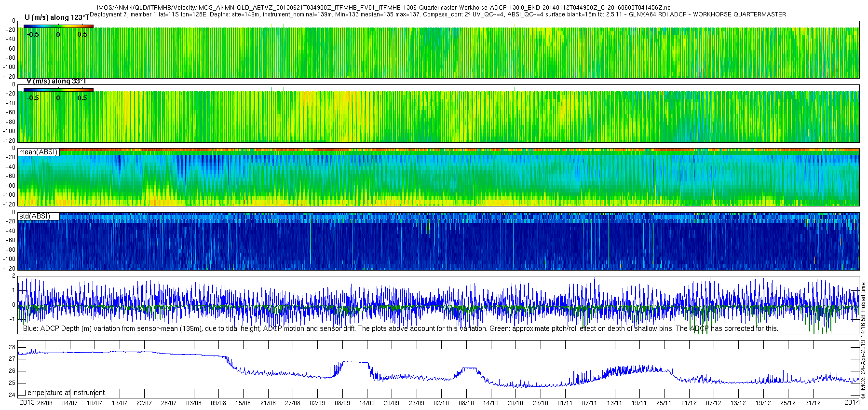Screen dimensions: 868x410
Task: Click the '-0.5' label on U colorbar
Action: 33,34
